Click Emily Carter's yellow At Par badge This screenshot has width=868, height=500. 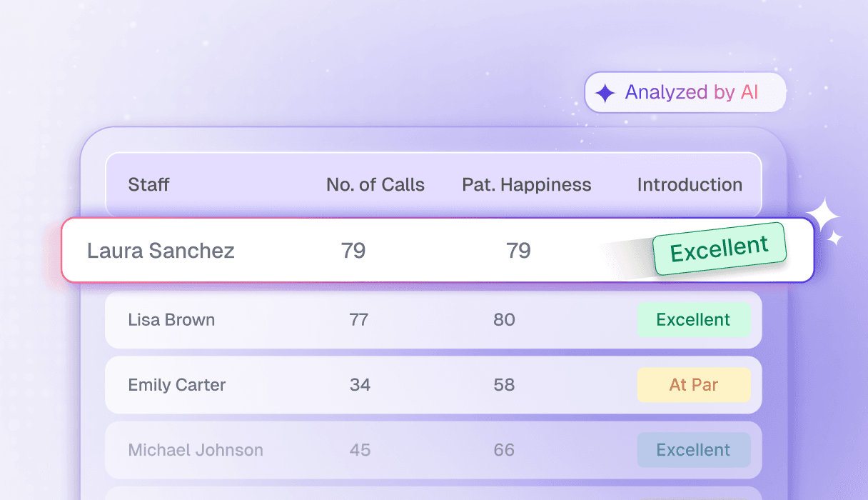tap(693, 385)
